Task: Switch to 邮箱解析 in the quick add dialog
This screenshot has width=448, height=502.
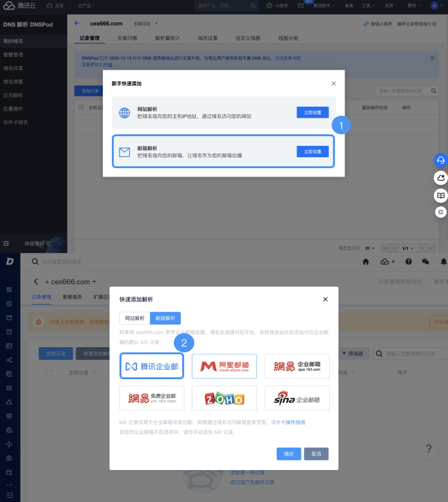Action: coord(166,318)
